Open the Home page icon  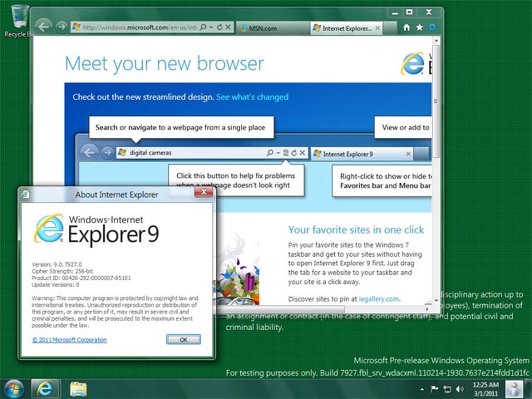pyautogui.click(x=406, y=27)
